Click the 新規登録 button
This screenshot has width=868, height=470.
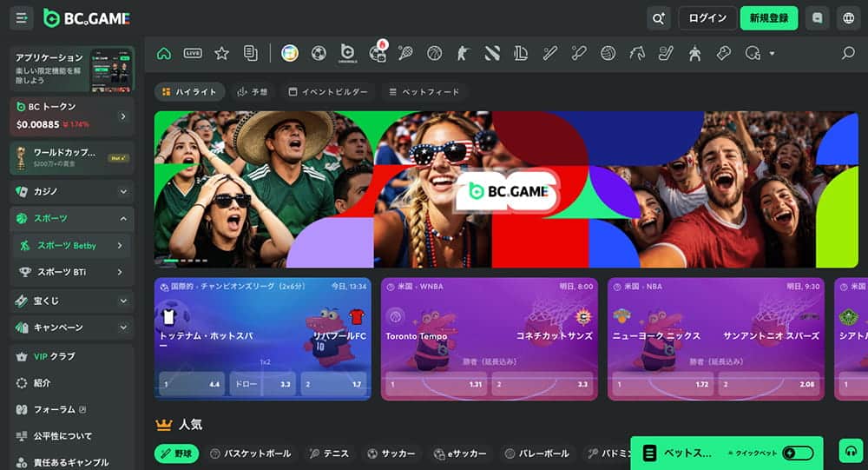pyautogui.click(x=769, y=18)
